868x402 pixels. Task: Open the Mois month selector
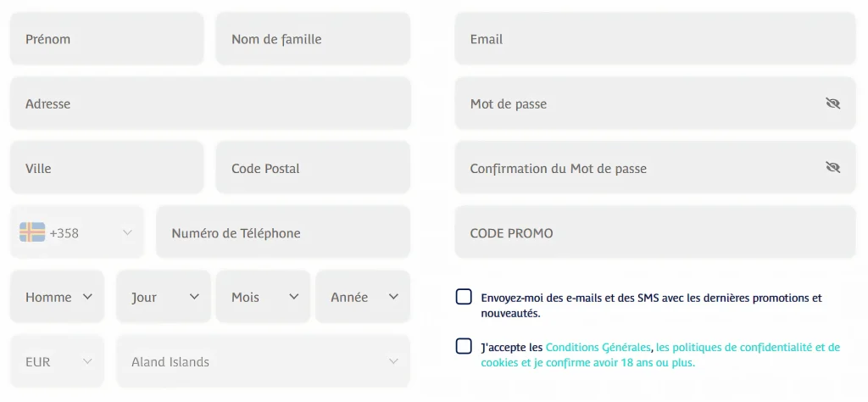(263, 297)
